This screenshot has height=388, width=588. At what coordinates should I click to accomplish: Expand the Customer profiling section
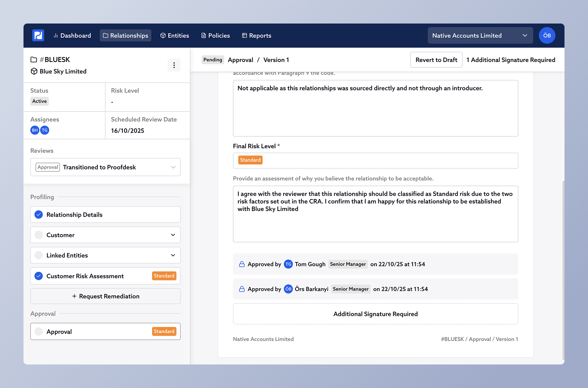[173, 235]
